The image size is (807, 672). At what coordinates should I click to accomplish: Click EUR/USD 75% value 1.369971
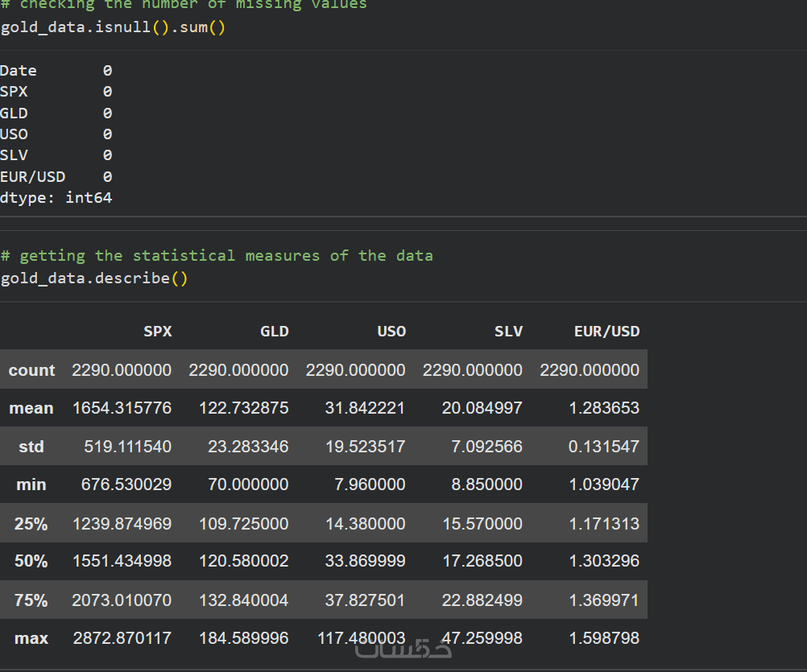pyautogui.click(x=604, y=600)
